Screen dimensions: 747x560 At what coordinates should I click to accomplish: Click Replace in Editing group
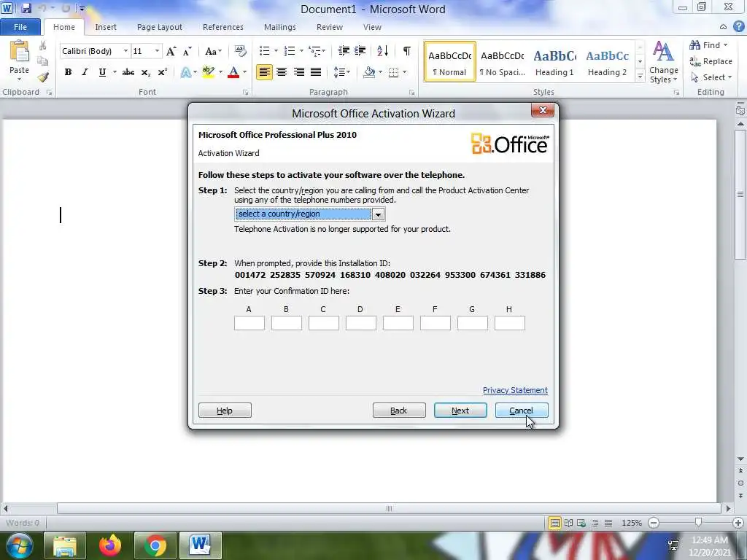(711, 61)
